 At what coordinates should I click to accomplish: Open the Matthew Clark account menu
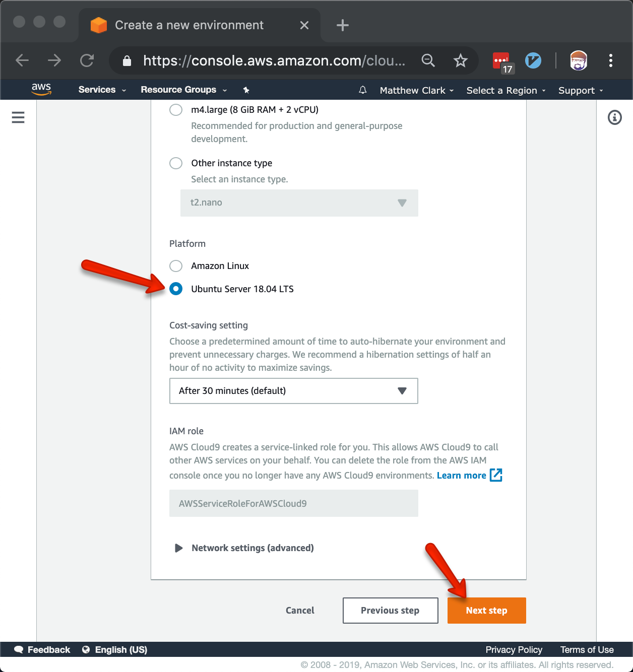tap(417, 91)
